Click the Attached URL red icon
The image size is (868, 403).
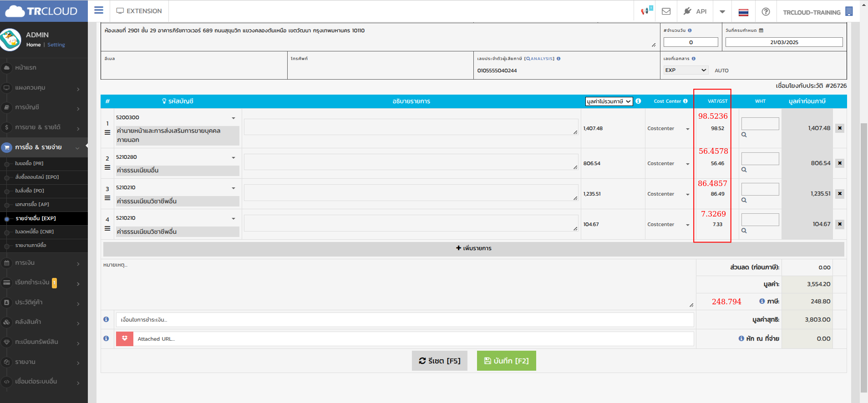[125, 339]
